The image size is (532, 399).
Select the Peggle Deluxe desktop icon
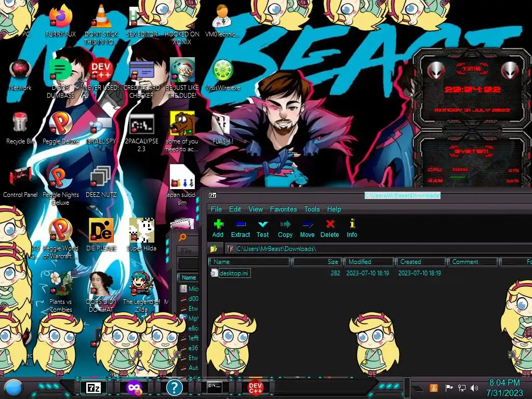click(60, 128)
